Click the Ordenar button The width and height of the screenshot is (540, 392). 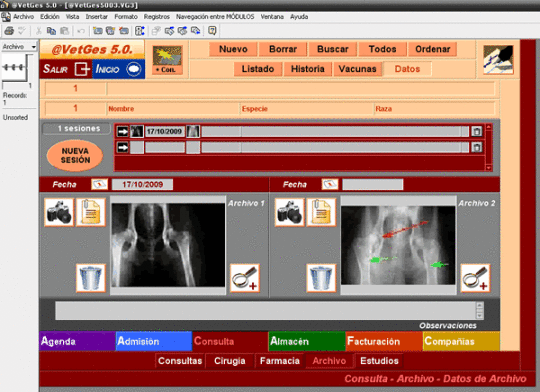point(433,49)
